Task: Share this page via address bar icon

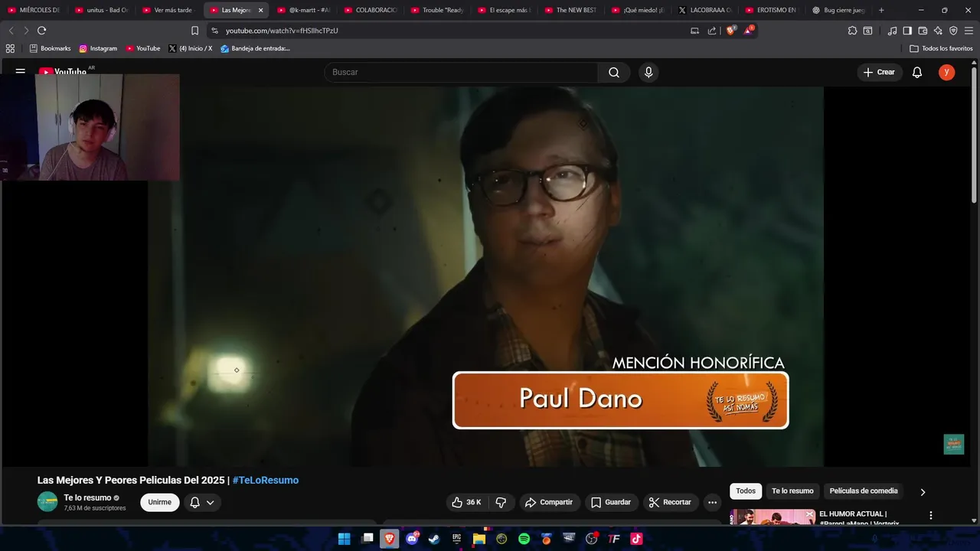Action: 712,31
